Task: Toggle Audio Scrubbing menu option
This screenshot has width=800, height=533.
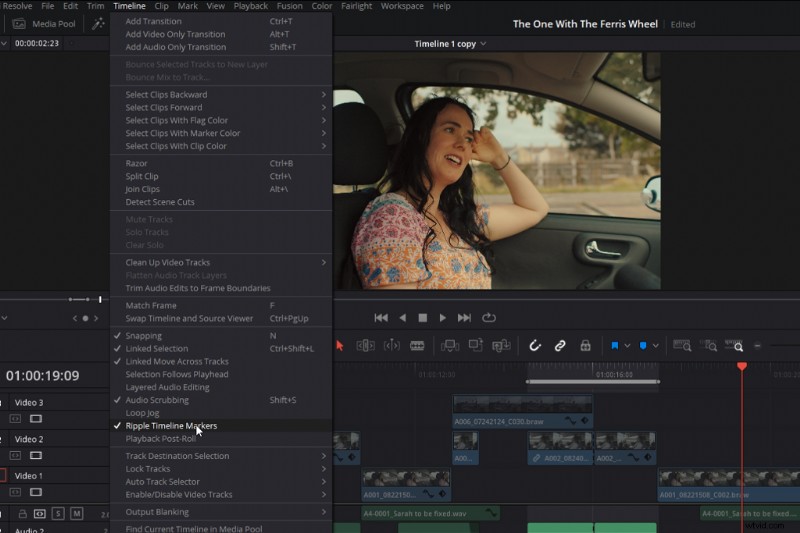Action: [221, 400]
